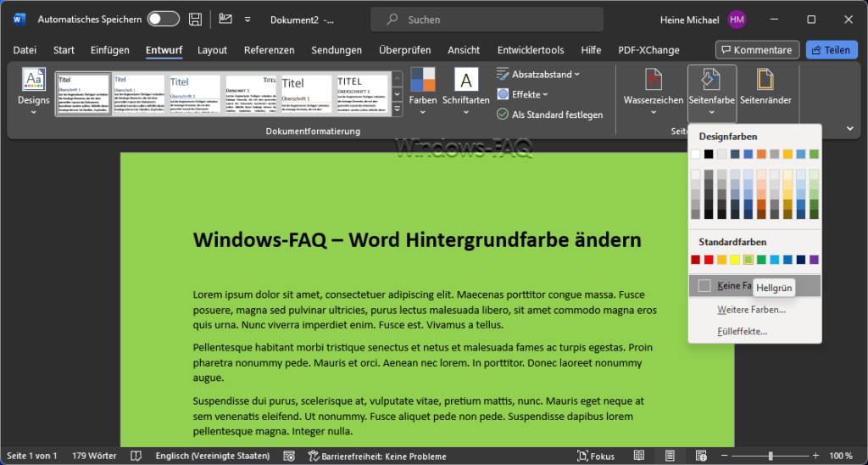Select Hellgrün standard color swatch
The image size is (868, 465).
pos(748,260)
